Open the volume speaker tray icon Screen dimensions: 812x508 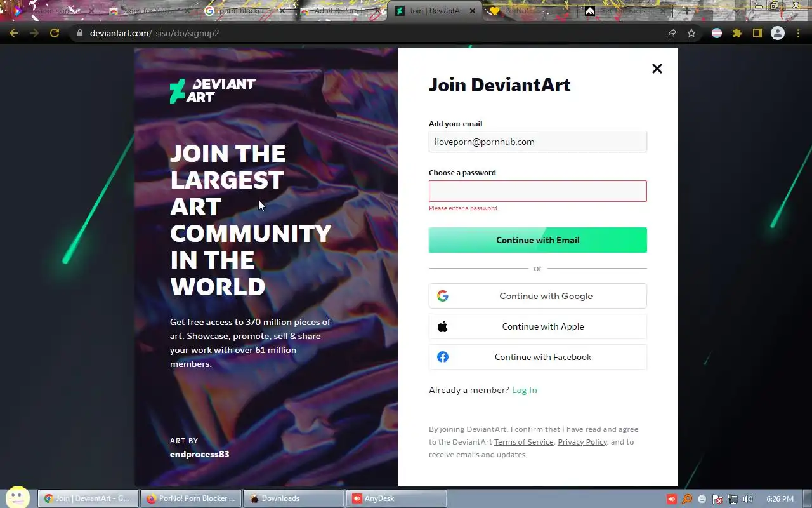[748, 499]
